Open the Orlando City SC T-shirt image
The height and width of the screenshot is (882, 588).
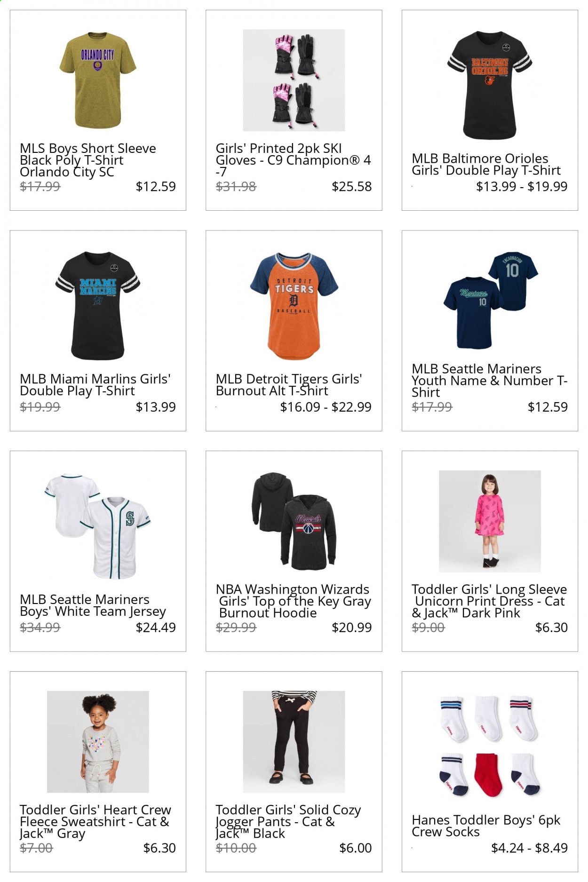[98, 80]
